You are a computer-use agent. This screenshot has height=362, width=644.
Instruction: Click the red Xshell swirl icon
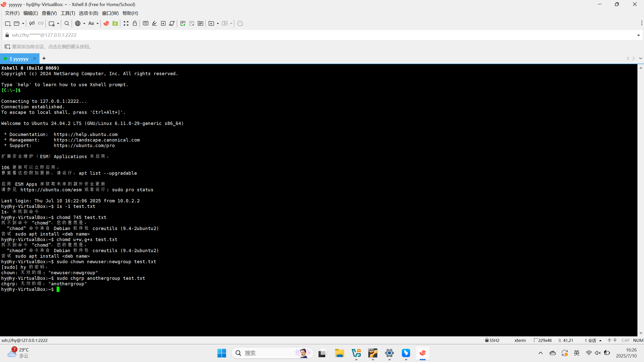click(x=106, y=23)
